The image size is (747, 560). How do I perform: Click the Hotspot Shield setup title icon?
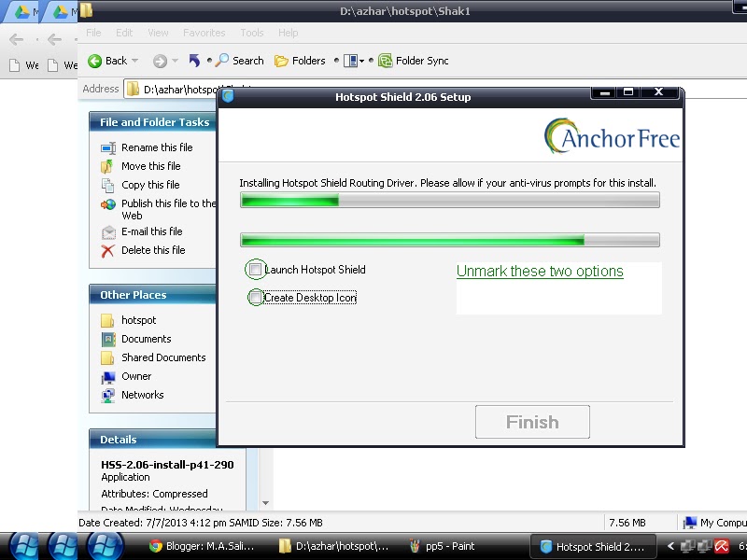point(228,97)
